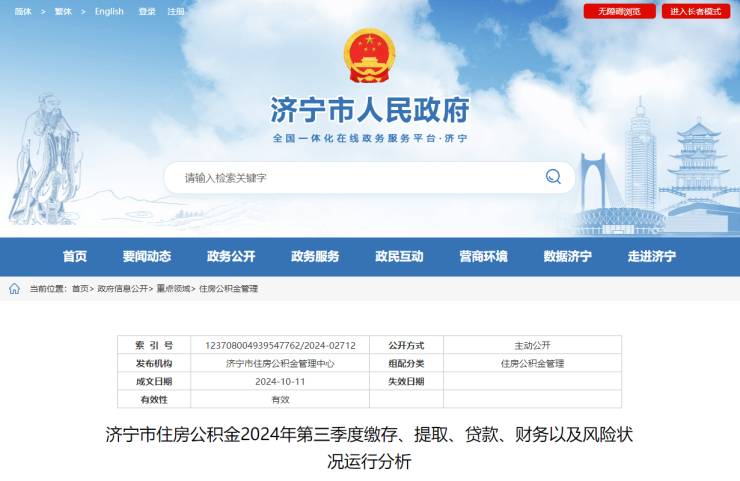Enable 无障碍浏览 accessibility mode

click(619, 12)
